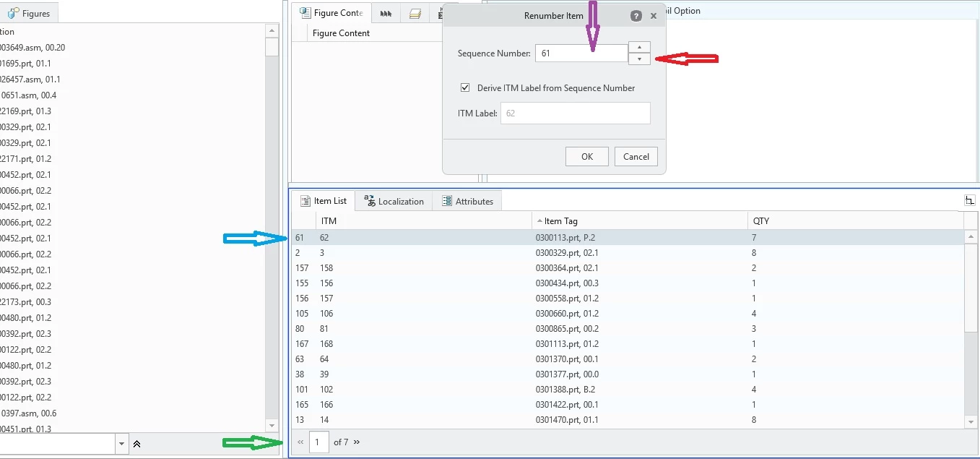This screenshot has height=459, width=980.
Task: Select row 0301113.prt, 01.2
Action: pyautogui.click(x=627, y=344)
